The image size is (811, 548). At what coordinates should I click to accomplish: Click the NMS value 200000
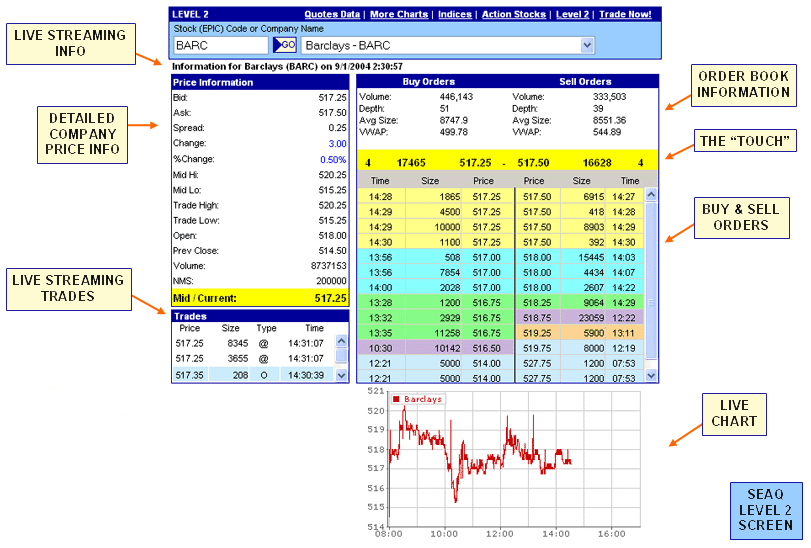click(x=332, y=281)
